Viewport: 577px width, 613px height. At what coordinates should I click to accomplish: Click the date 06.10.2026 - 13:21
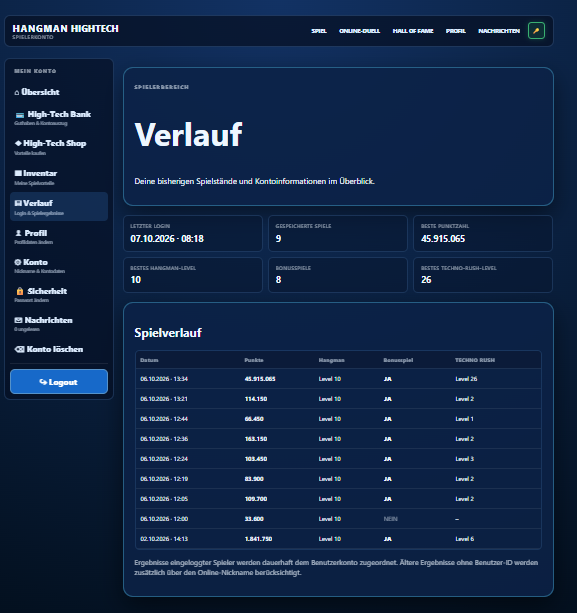click(x=164, y=399)
